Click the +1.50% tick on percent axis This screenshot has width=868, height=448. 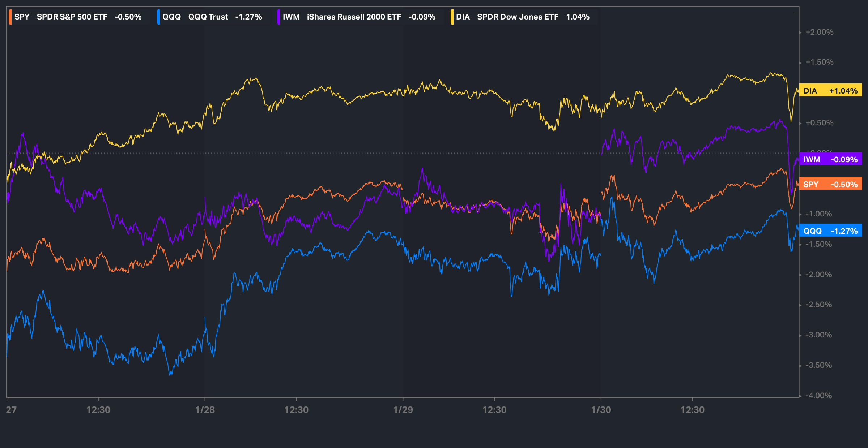coord(819,62)
